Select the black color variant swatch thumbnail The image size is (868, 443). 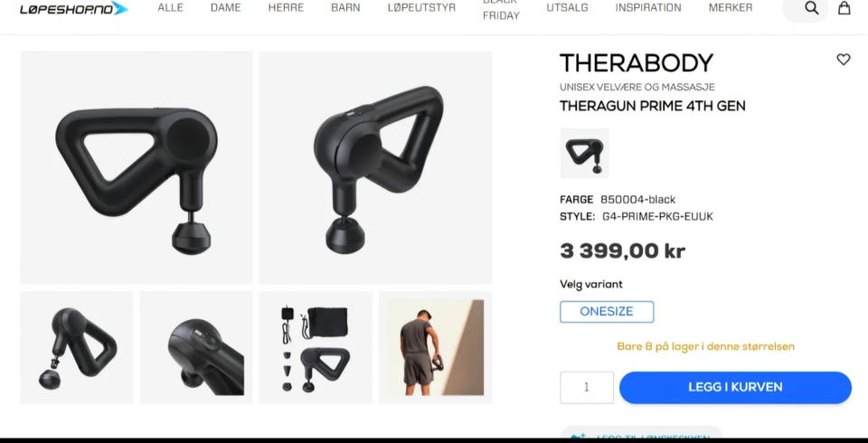click(x=585, y=153)
